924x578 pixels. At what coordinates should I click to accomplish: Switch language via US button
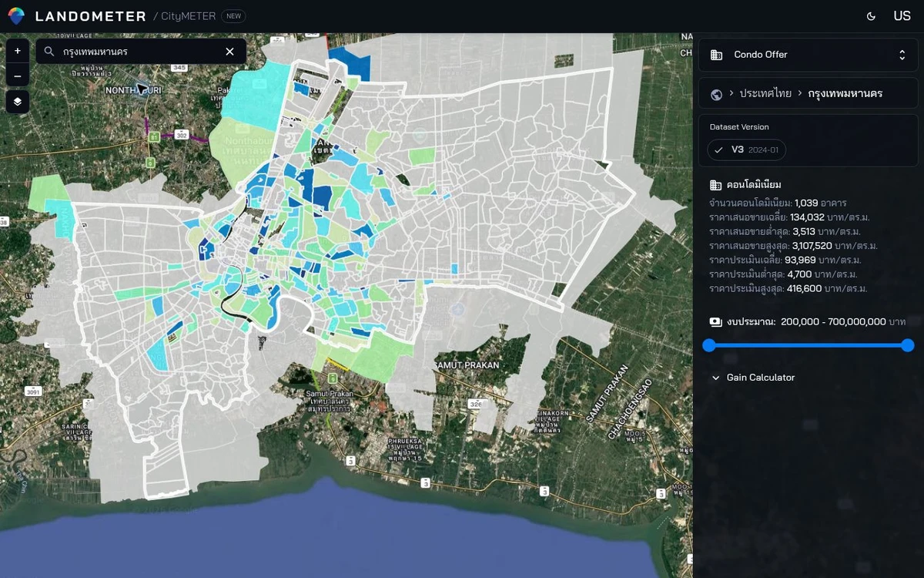tap(902, 16)
